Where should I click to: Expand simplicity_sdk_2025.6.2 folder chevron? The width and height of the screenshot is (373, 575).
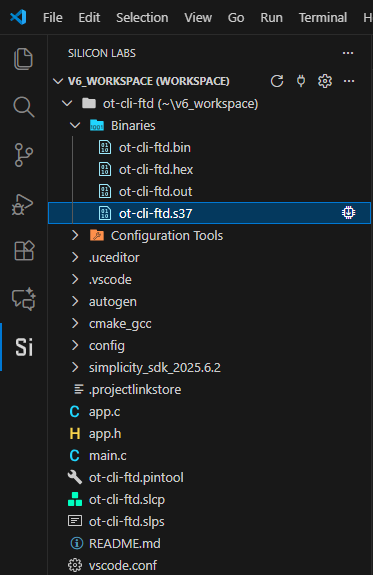[75, 367]
